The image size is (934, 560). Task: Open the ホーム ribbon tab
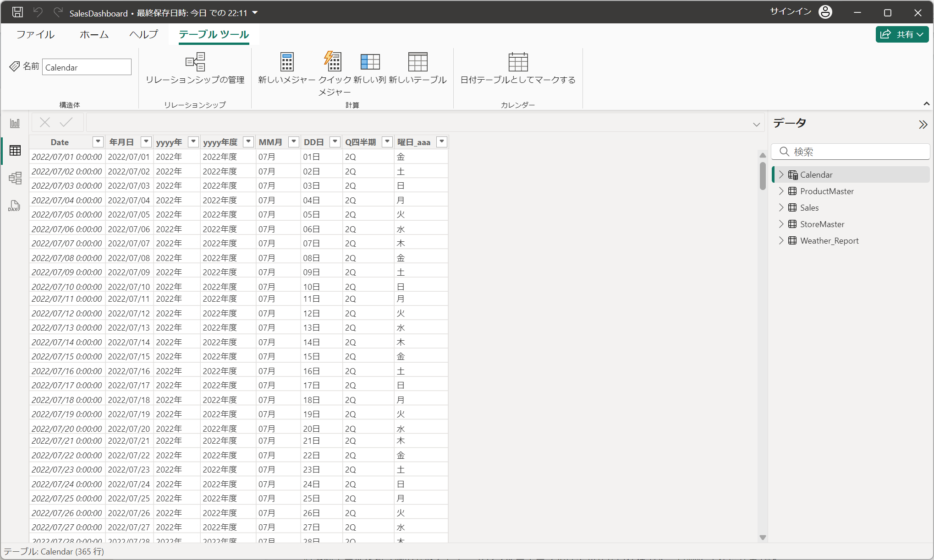(94, 34)
